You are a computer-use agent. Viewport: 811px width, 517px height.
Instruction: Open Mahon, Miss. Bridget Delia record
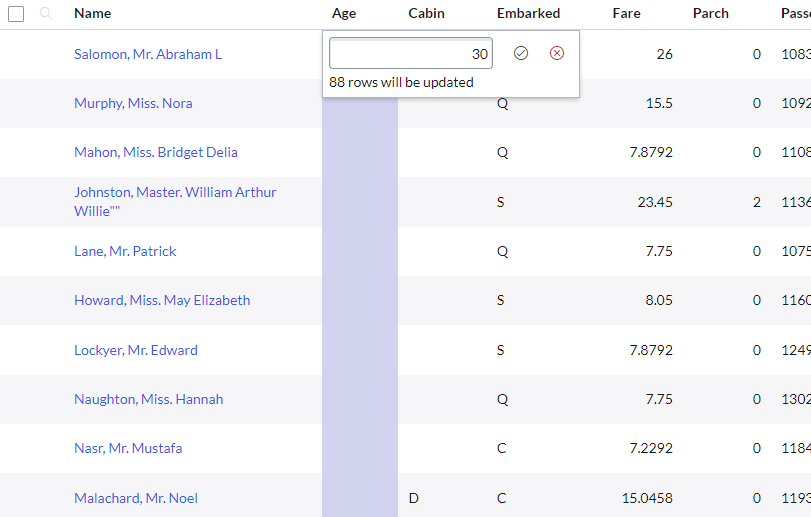pos(156,153)
